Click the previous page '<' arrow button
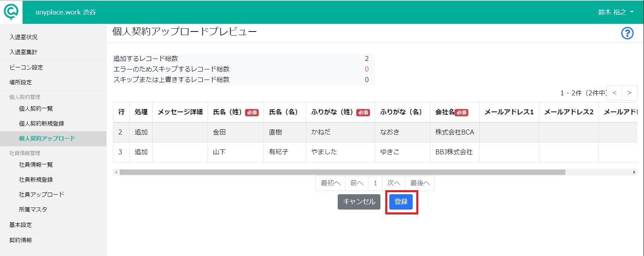This screenshot has height=256, width=644. pos(615,93)
